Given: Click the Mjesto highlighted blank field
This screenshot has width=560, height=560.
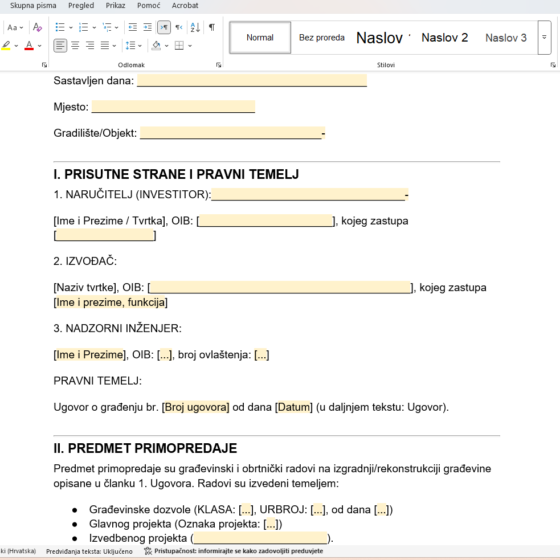Looking at the screenshot, I should 173,106.
